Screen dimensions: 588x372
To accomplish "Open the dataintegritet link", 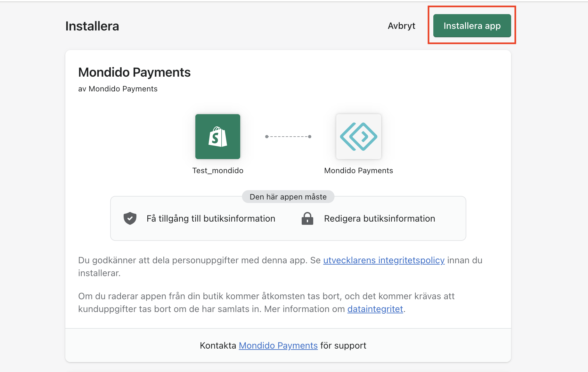I will tap(375, 309).
